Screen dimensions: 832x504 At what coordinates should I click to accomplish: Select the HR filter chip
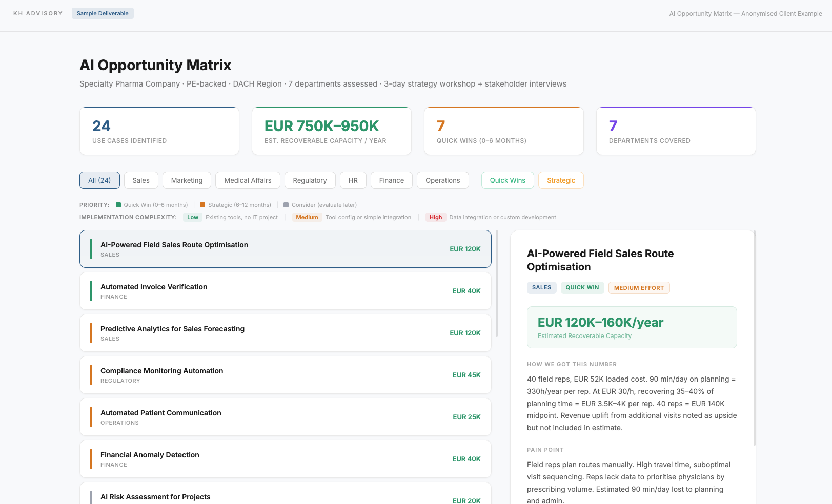tap(353, 180)
